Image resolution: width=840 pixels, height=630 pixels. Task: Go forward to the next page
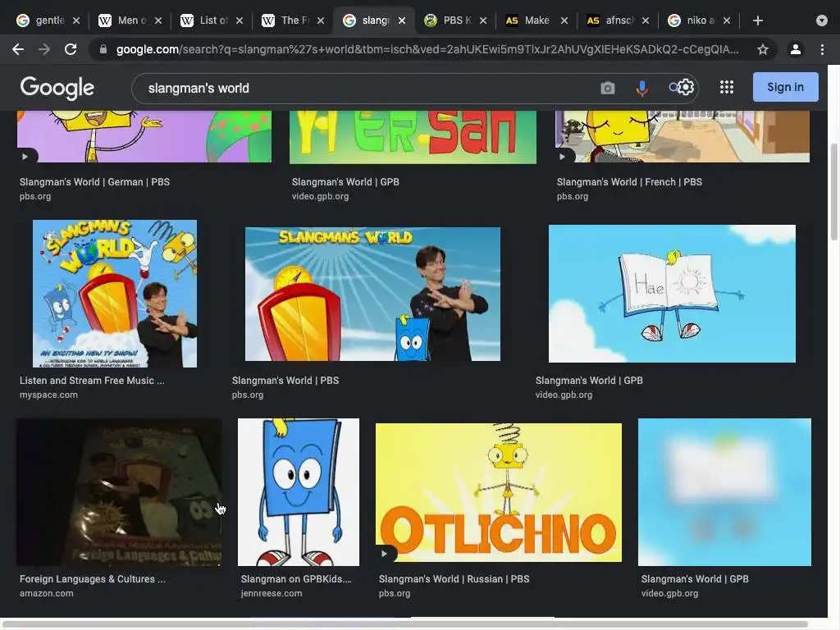pos(44,49)
